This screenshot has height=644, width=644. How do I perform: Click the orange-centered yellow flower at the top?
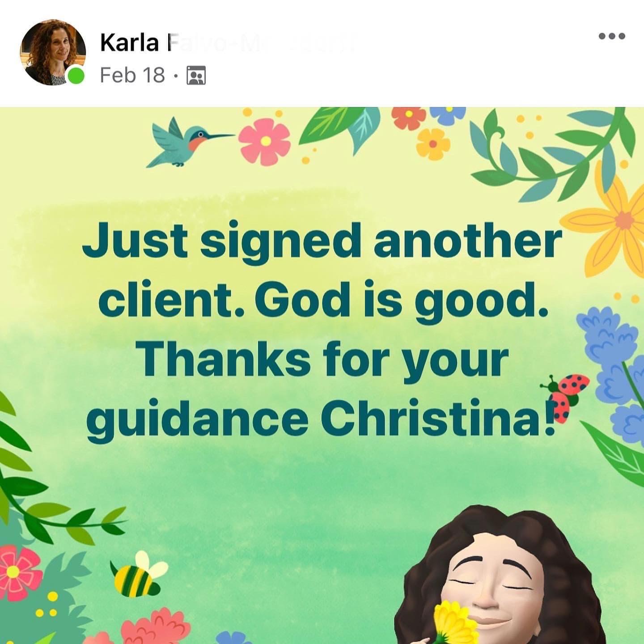(x=433, y=144)
